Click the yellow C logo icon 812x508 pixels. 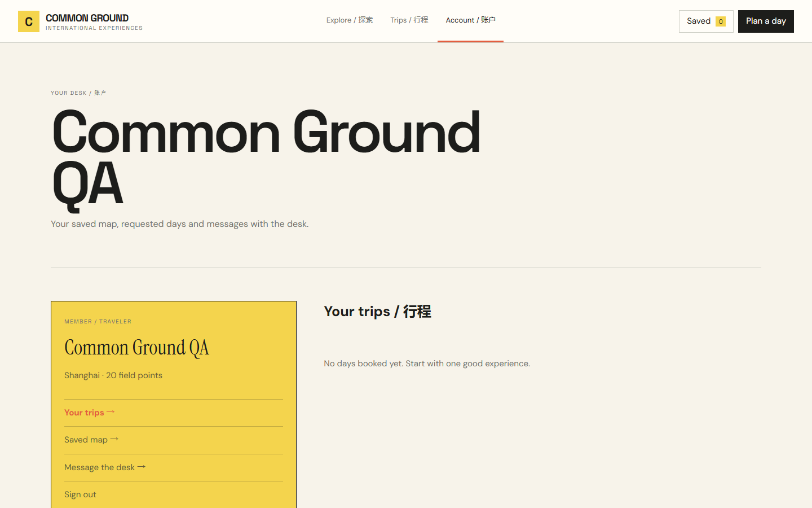pyautogui.click(x=29, y=21)
